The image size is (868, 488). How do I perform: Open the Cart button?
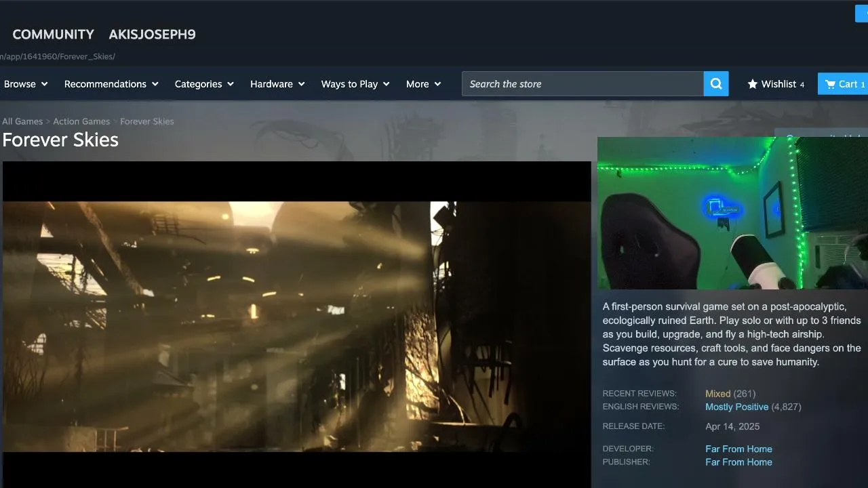pyautogui.click(x=844, y=84)
